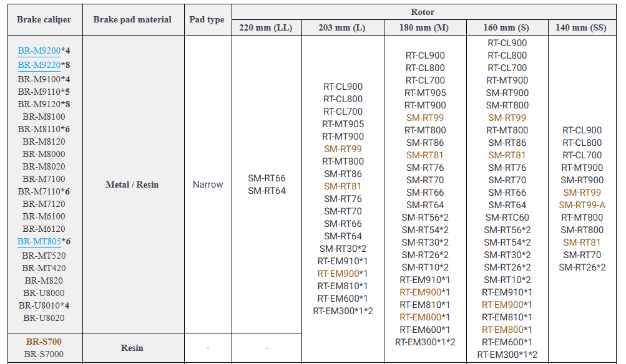Select the Narrow pad type cell
The height and width of the screenshot is (364, 626).
click(x=208, y=184)
